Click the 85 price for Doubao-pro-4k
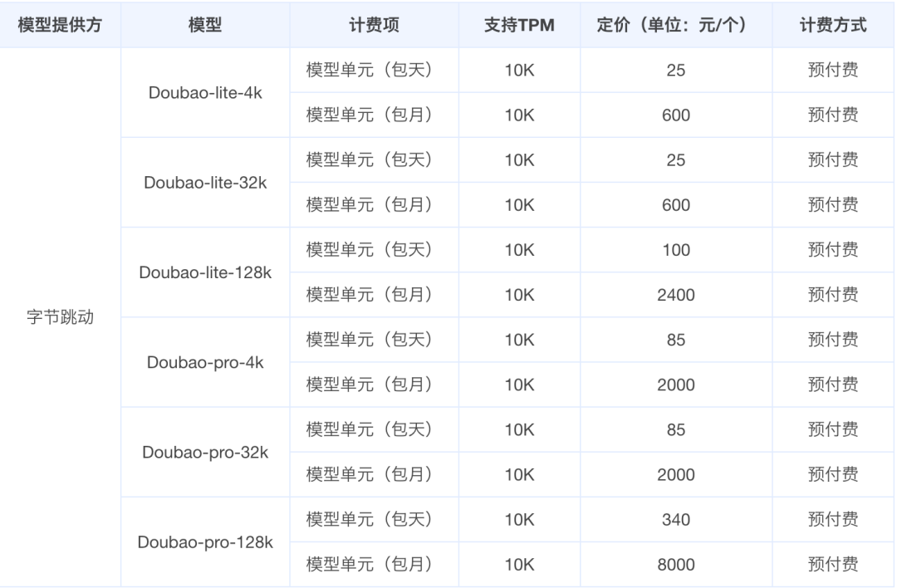The height and width of the screenshot is (588, 897). tap(675, 340)
